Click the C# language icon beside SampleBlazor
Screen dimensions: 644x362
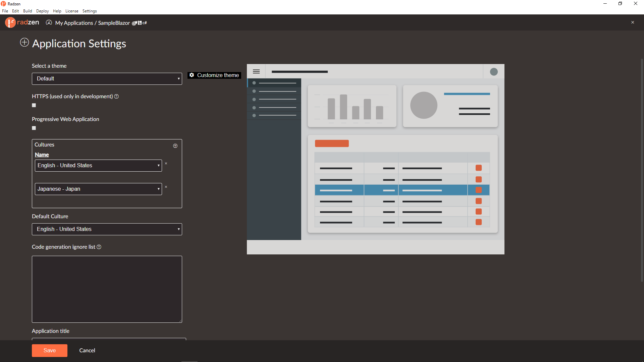(x=145, y=23)
